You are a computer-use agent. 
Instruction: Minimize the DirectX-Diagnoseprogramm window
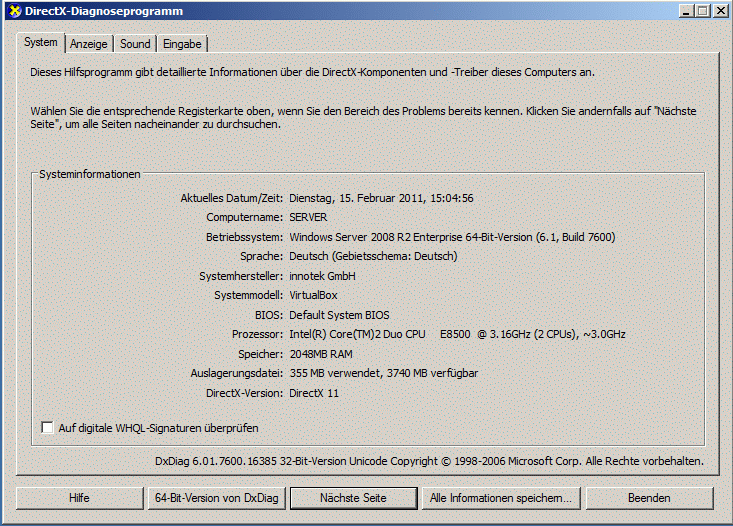(x=686, y=11)
